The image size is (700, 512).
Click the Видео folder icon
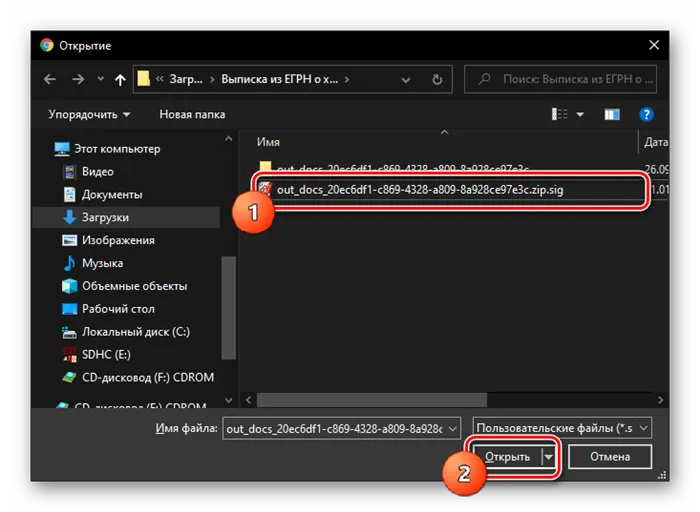pos(69,171)
